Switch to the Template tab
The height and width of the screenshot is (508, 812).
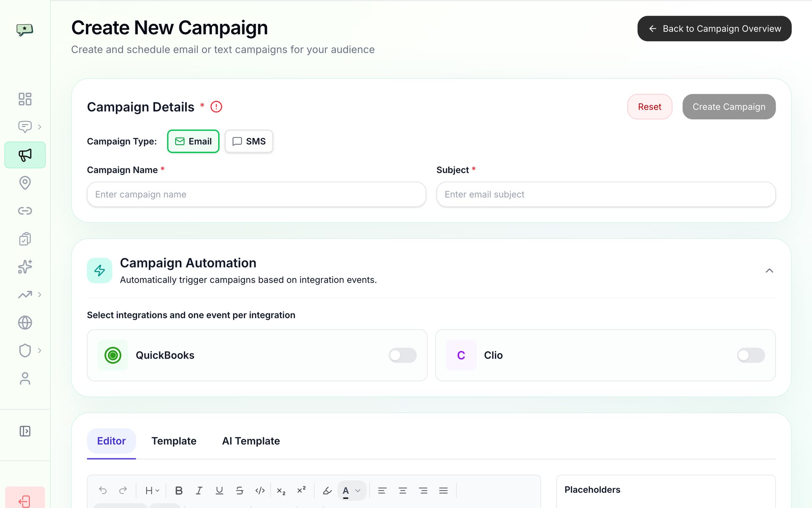[x=174, y=441]
